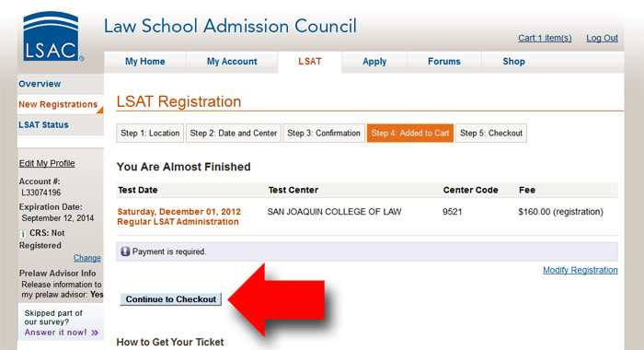Viewport: 644px width, 350px height.
Task: Click the CRS info icon
Action: [23, 234]
